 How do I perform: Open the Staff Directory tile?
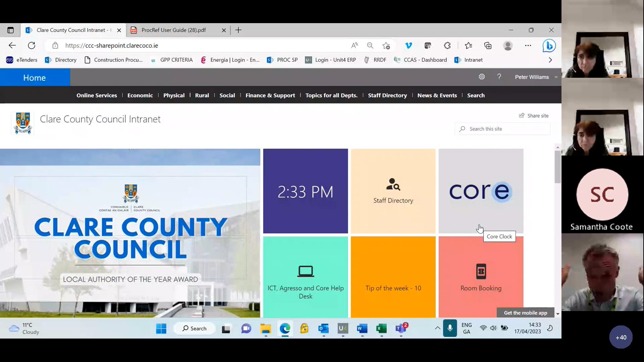coord(393,191)
